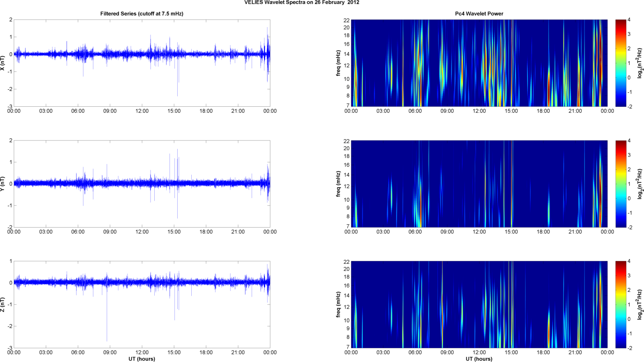The image size is (644, 362).
Task: Click the 'Z (nT)' vertical axis label
Action: (x=3, y=305)
